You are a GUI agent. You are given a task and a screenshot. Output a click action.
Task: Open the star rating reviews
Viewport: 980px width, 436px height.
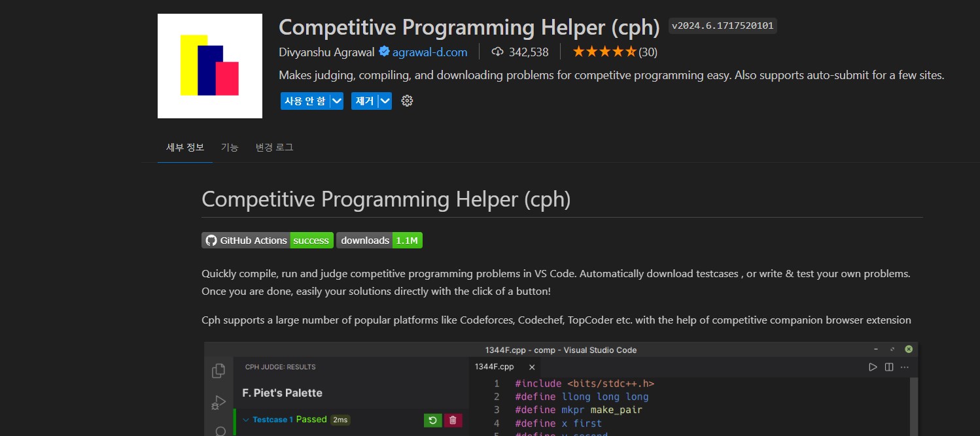604,52
